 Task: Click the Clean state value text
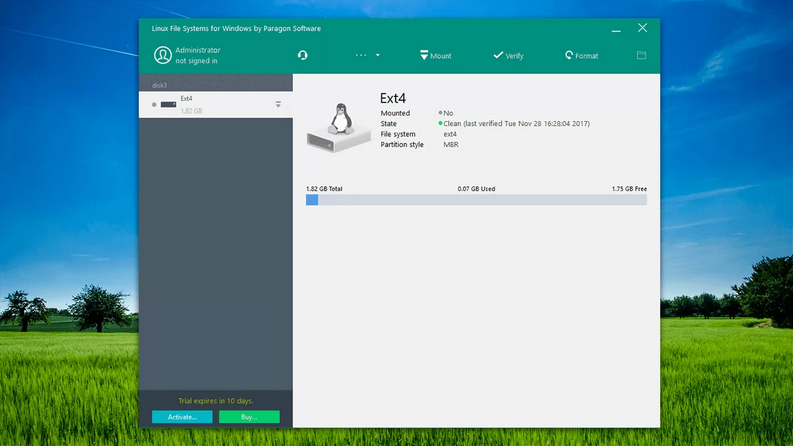(x=516, y=123)
